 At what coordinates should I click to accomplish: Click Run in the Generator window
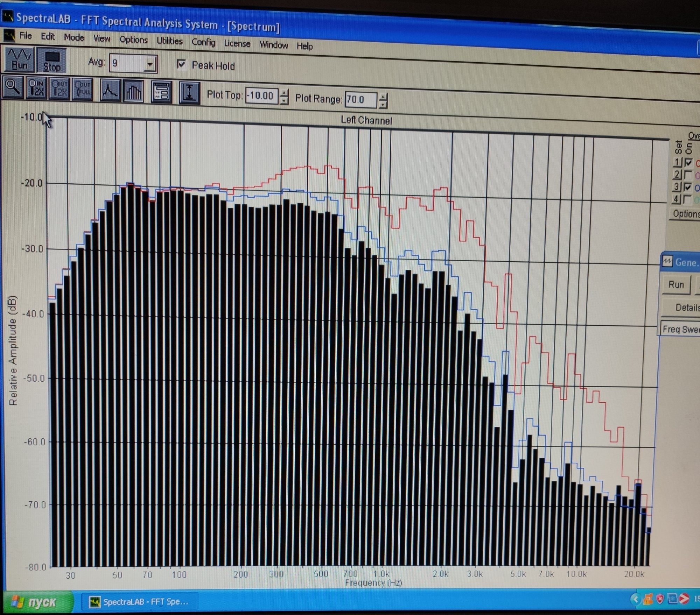pos(676,284)
